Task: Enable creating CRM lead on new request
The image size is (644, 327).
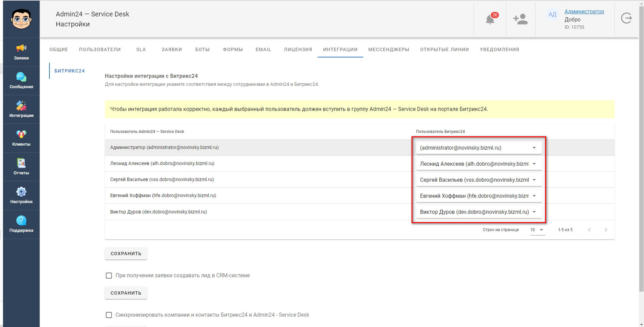Action: (x=109, y=276)
